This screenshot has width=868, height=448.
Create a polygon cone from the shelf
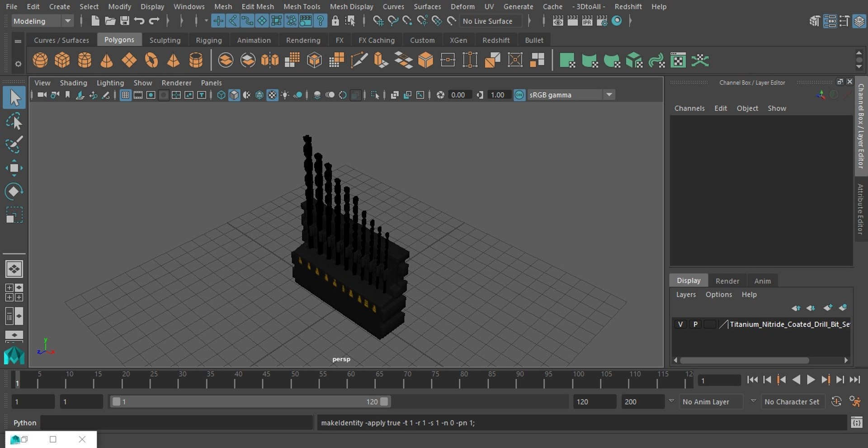coord(107,60)
